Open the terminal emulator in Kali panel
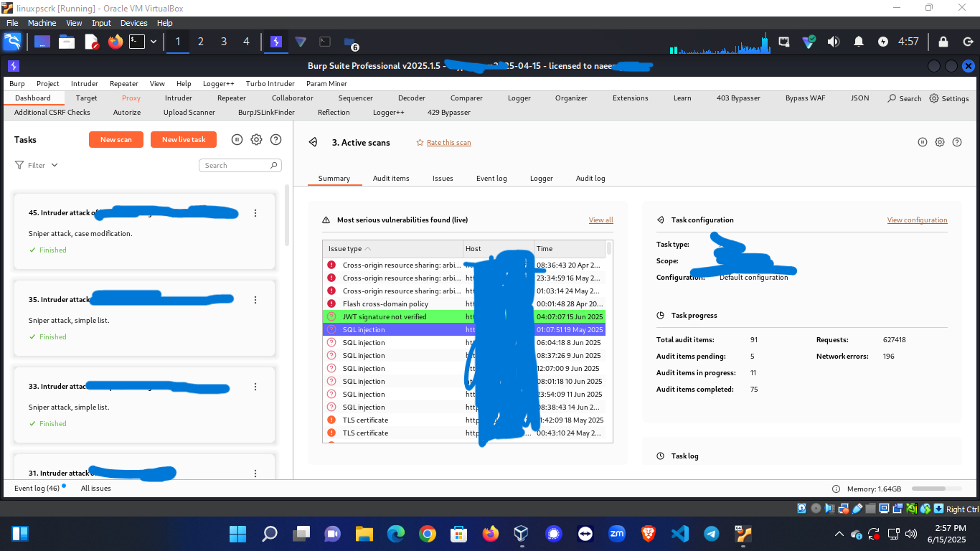The height and width of the screenshot is (551, 980). coord(137,42)
